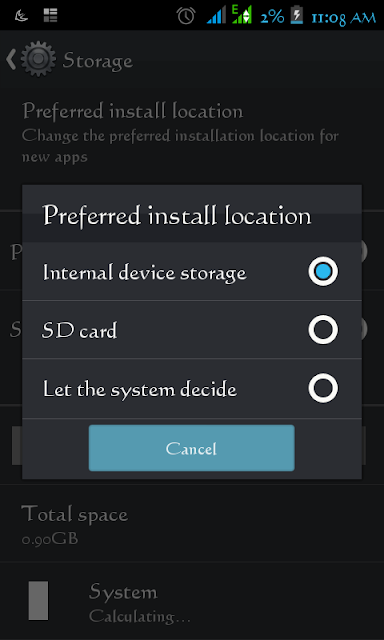384x640 pixels.
Task: Choose the SD card radio button
Action: point(323,329)
